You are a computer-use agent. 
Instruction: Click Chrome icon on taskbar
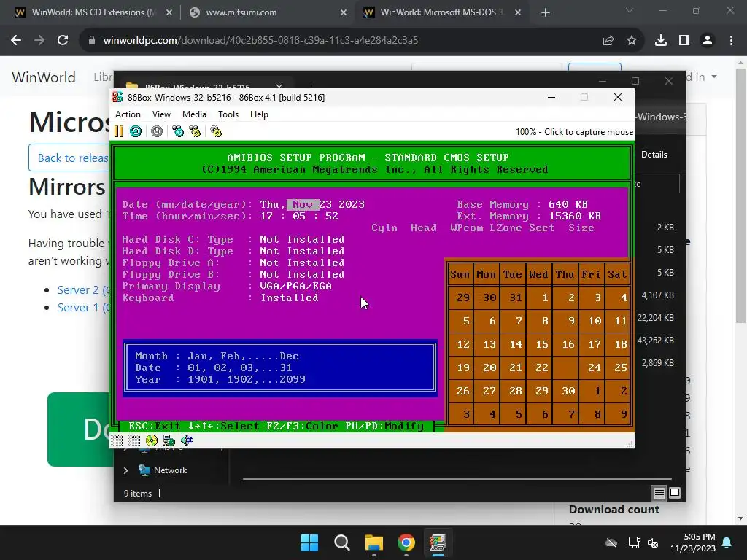406,542
